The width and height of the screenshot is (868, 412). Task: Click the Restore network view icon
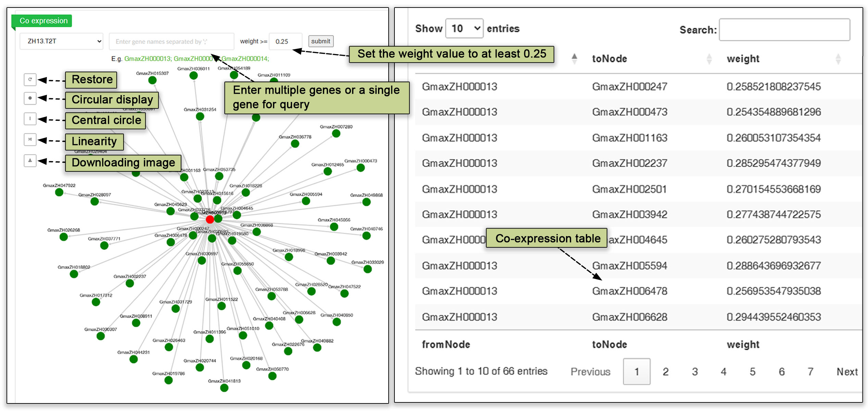(x=30, y=79)
